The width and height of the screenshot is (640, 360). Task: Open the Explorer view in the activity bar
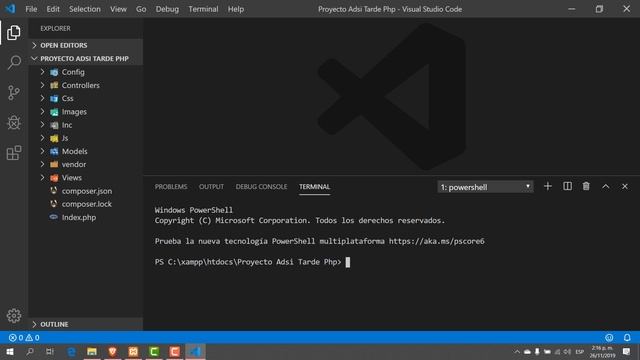(13, 33)
